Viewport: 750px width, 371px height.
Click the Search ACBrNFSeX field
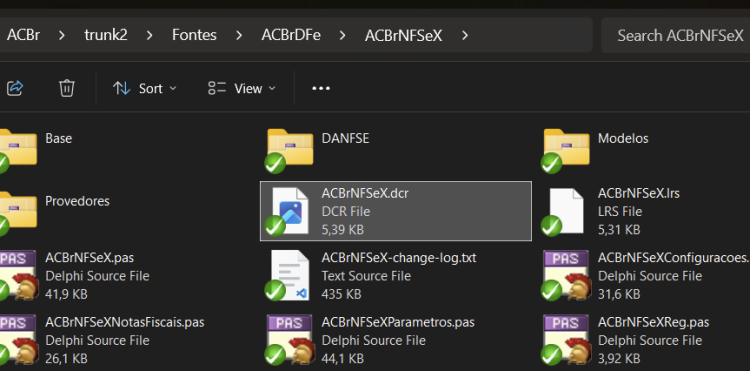675,35
